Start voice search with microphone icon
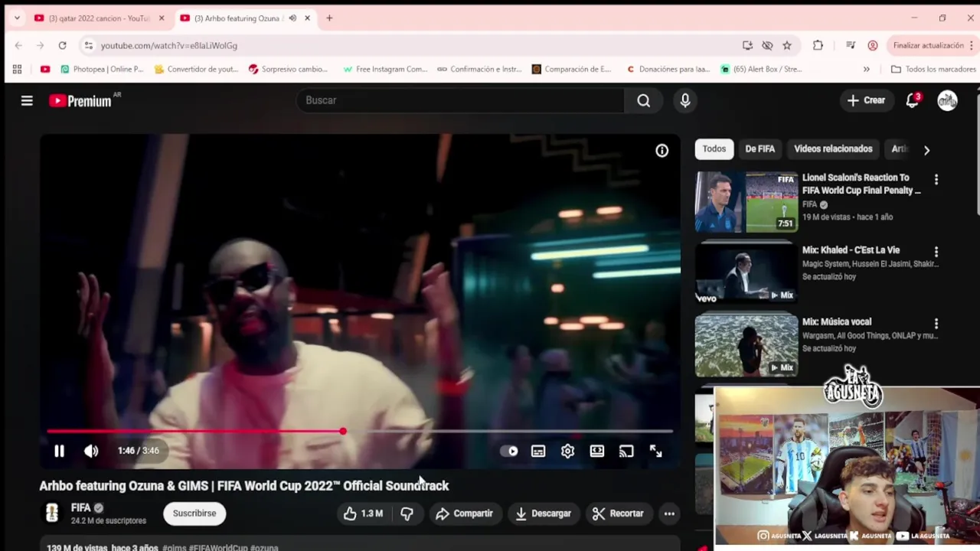Viewport: 980px width, 551px height. (x=685, y=100)
